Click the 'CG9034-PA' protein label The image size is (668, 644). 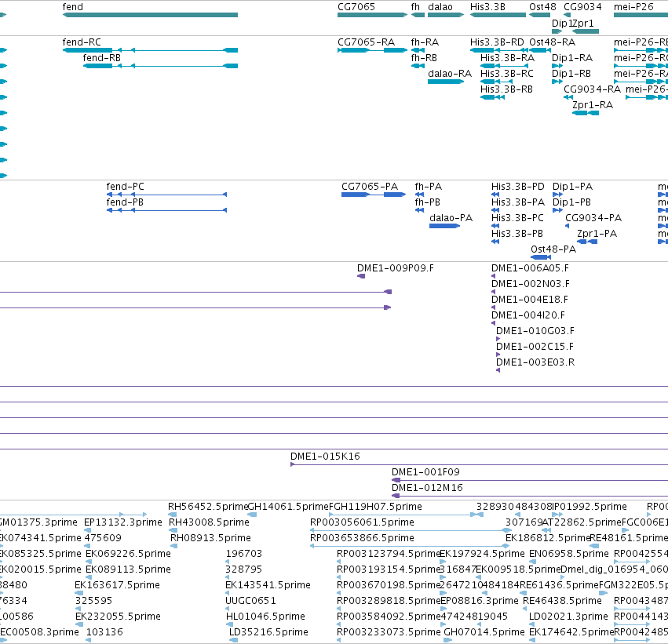[x=593, y=218]
